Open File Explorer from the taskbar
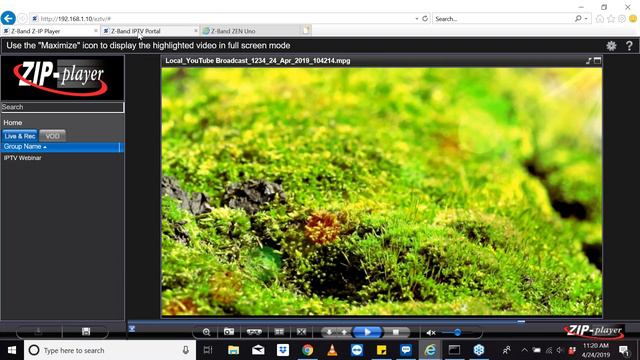 point(233,350)
